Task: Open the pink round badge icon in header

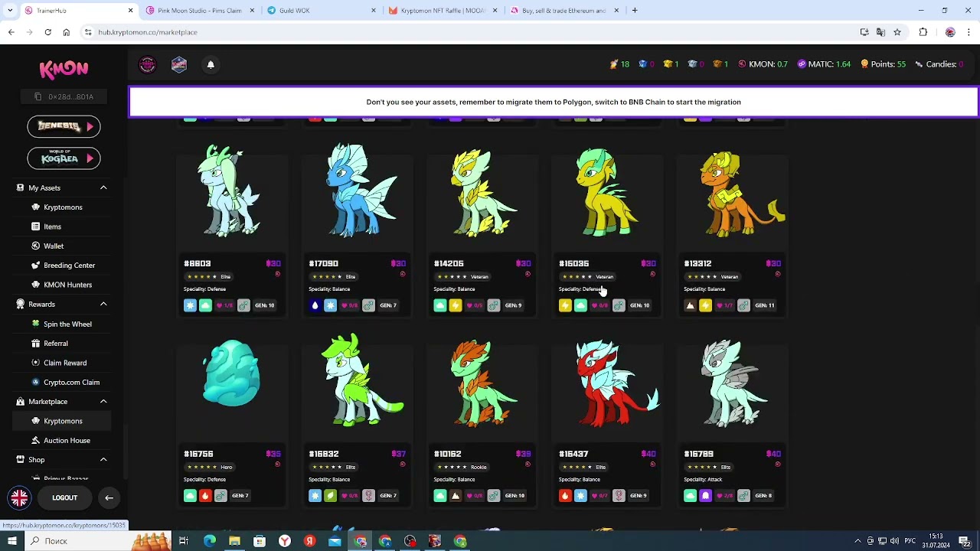Action: (x=147, y=65)
